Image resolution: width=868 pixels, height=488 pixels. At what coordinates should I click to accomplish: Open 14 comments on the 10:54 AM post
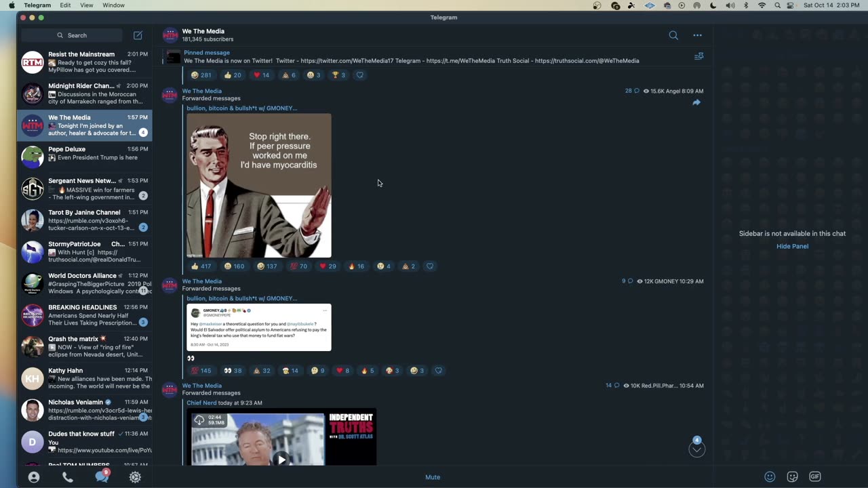[x=612, y=386]
